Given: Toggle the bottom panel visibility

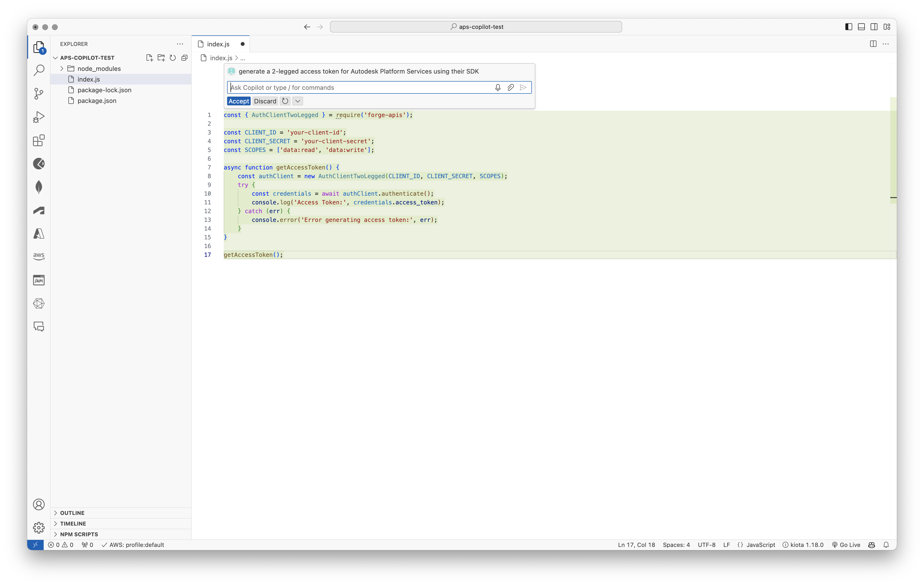Looking at the screenshot, I should 861,26.
